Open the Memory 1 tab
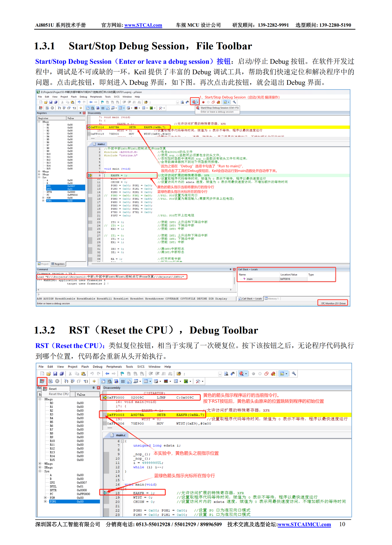The image size is (392, 545). [272, 299]
